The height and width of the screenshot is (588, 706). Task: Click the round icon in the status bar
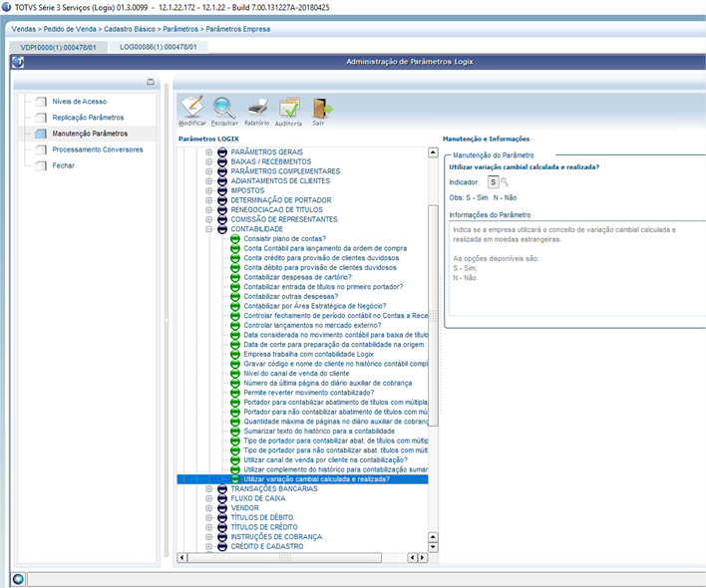coord(19,579)
